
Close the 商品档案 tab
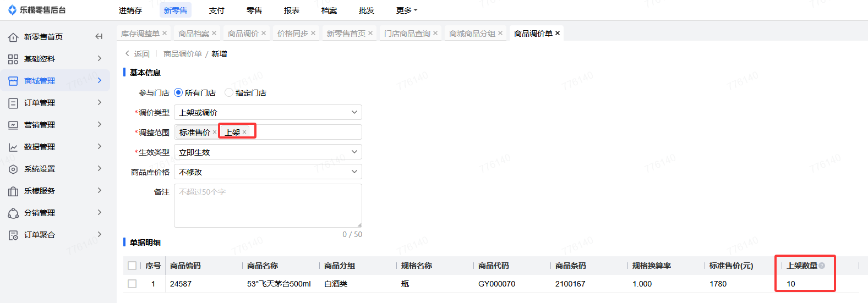[x=214, y=33]
